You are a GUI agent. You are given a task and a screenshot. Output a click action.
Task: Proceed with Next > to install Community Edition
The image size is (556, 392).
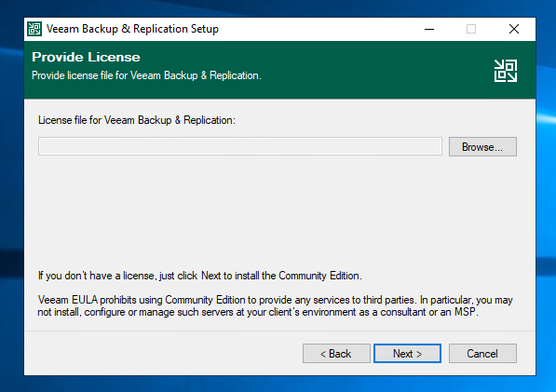[x=407, y=354]
